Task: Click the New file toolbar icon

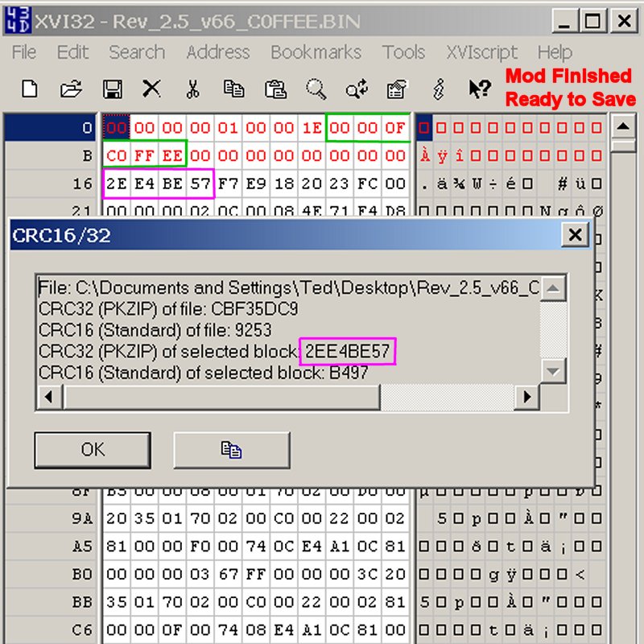Action: (30, 89)
